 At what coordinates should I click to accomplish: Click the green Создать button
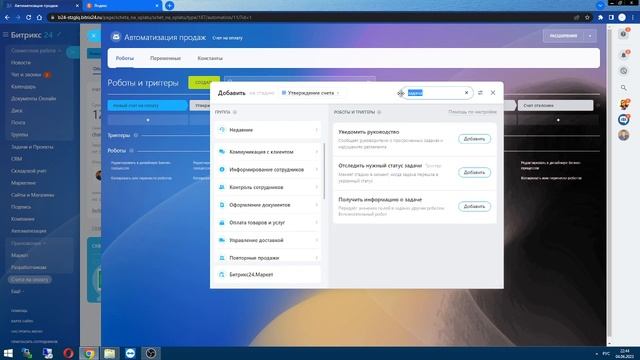pyautogui.click(x=204, y=82)
